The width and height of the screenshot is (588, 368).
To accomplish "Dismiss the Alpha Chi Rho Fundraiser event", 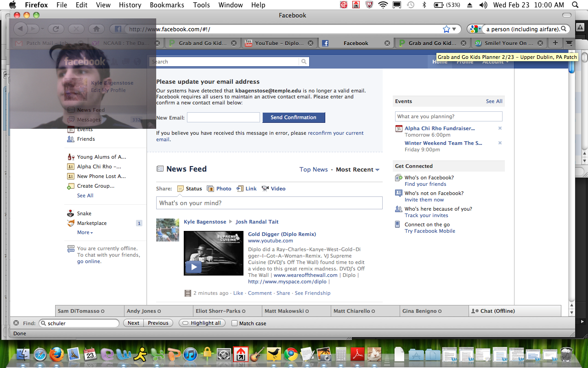I will coord(500,128).
